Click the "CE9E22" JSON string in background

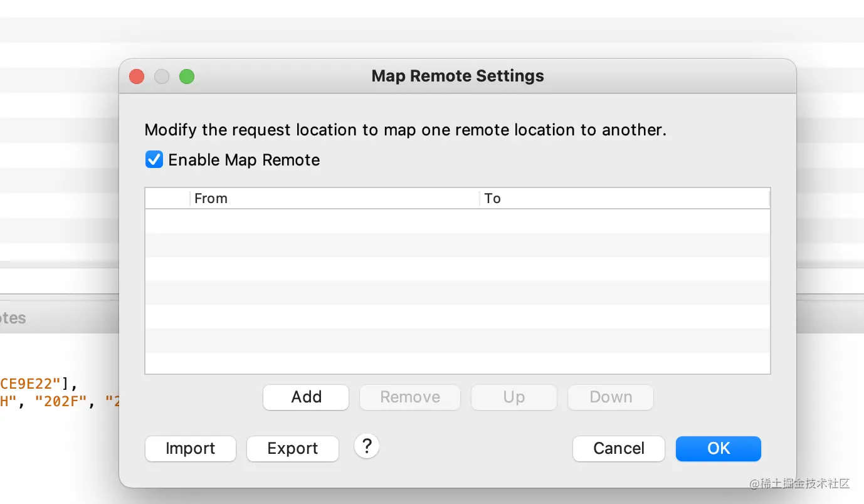[x=33, y=383]
